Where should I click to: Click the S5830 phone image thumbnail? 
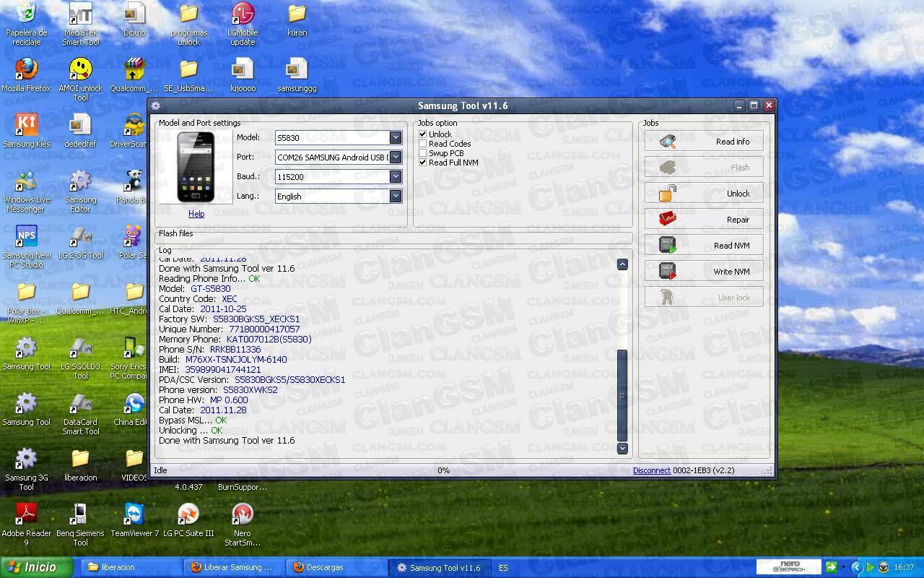pos(196,167)
